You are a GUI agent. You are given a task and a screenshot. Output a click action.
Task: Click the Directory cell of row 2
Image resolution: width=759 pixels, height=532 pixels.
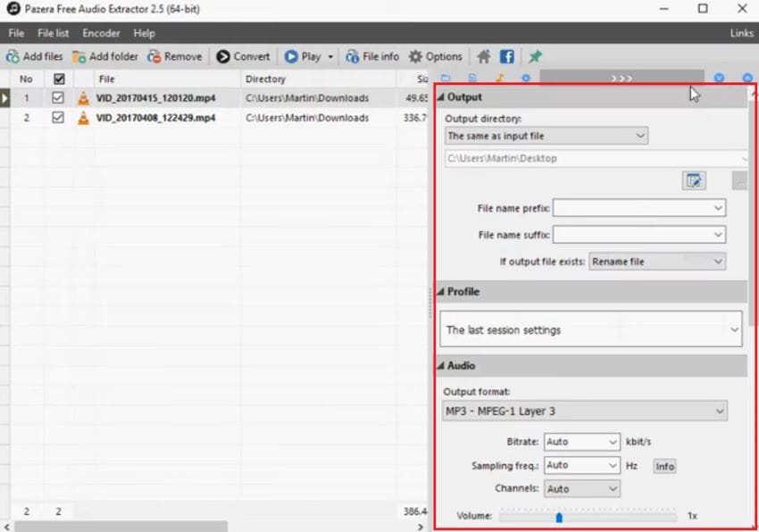coord(318,118)
